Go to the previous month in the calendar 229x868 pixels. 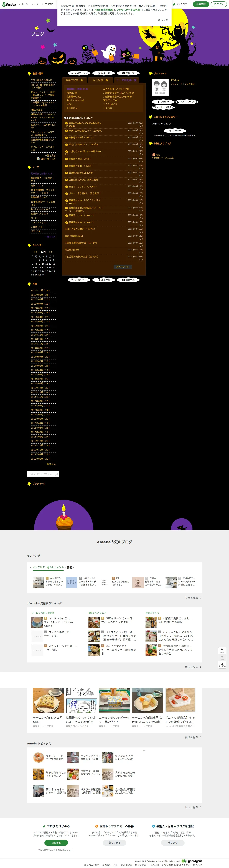click(x=35, y=252)
